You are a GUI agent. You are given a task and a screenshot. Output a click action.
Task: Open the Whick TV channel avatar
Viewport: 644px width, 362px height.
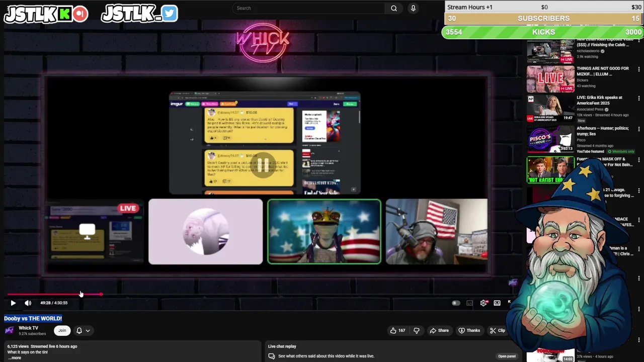[x=10, y=330]
